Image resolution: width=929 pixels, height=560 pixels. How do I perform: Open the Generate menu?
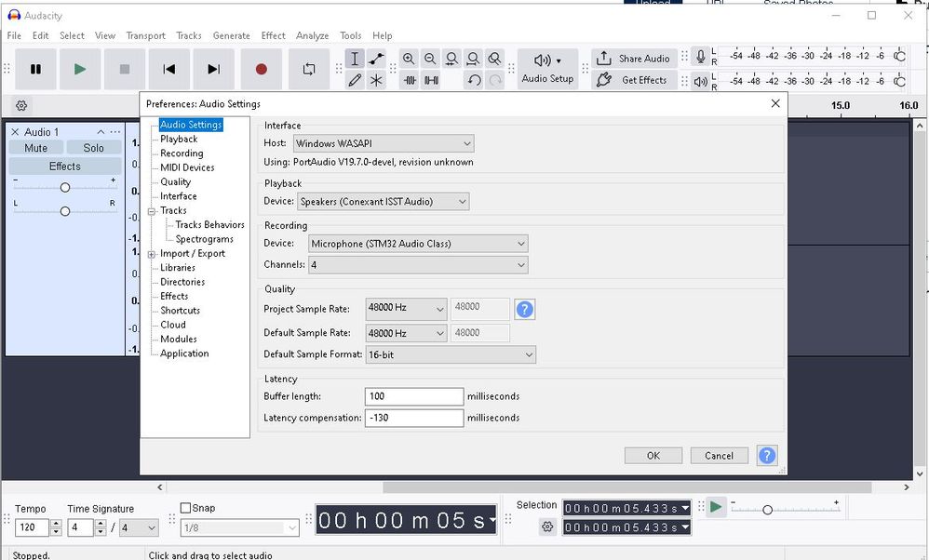pyautogui.click(x=232, y=35)
